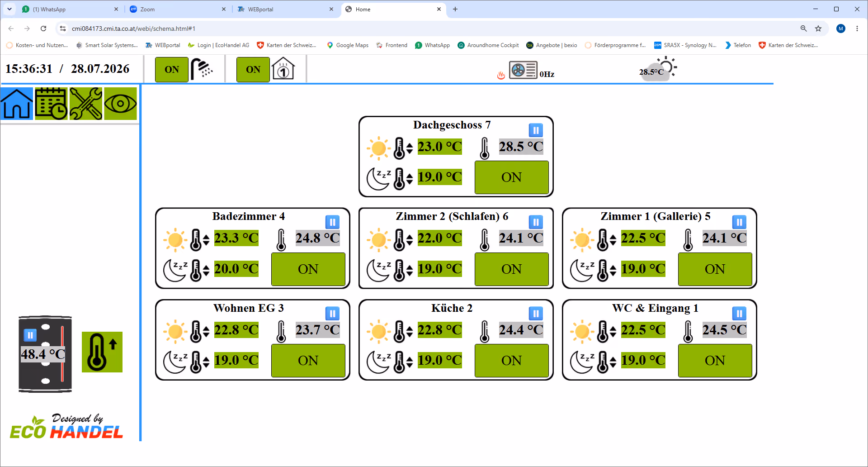Click the 28.5°C outdoor temperature reading

pyautogui.click(x=651, y=72)
